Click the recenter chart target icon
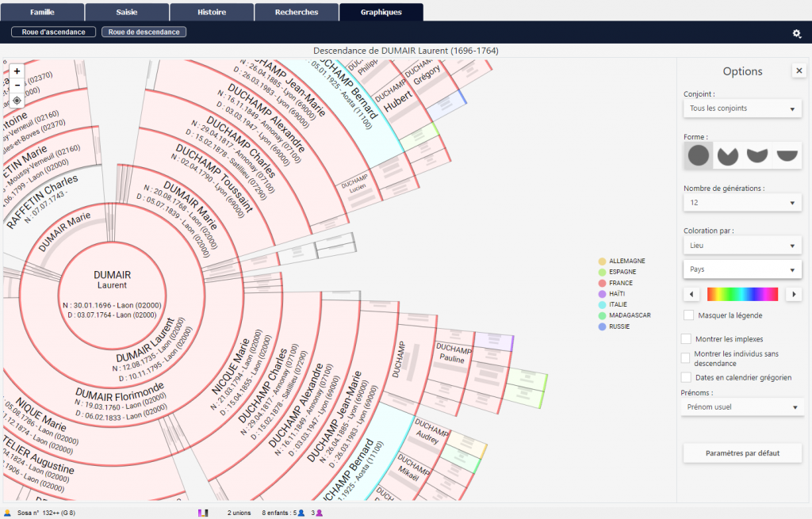 point(17,101)
